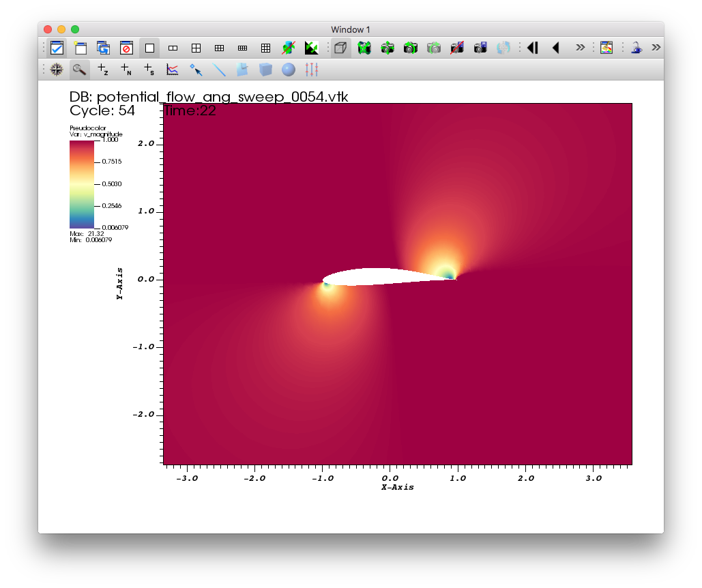702x588 pixels.
Task: Enable node pick mode (+N)
Action: (126, 70)
